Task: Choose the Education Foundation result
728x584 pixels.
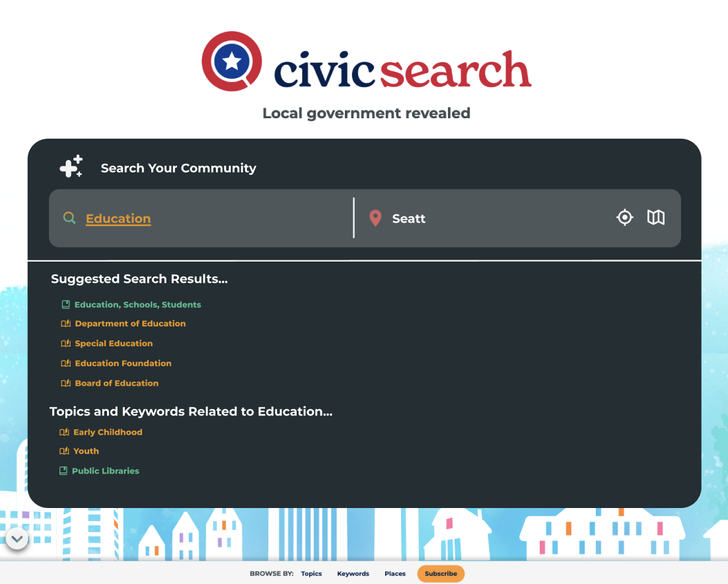Action: coord(123,363)
